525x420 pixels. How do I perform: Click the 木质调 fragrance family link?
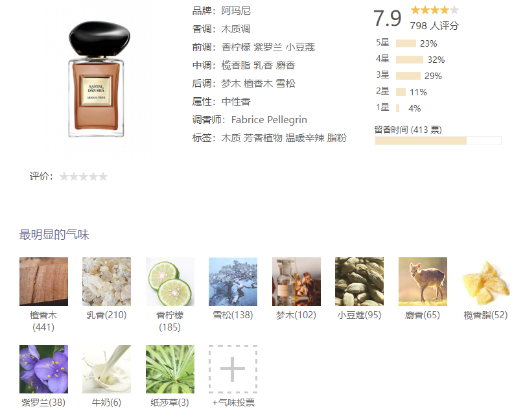[x=236, y=29]
